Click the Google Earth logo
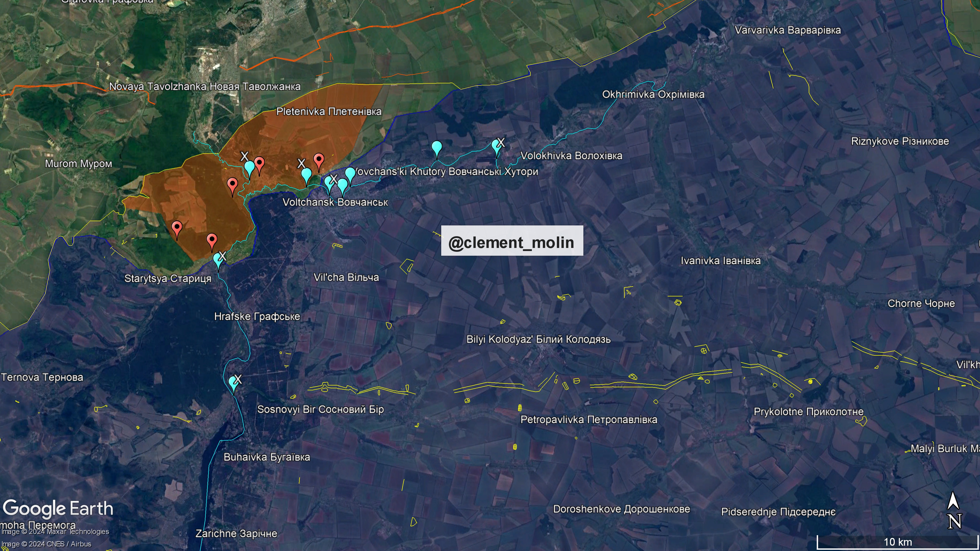The image size is (980, 551). [58, 509]
